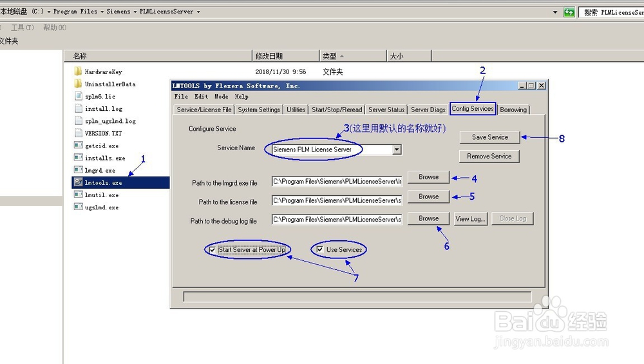This screenshot has height=364, width=644.
Task: Click the ugslmd.exe file icon
Action: tap(79, 207)
